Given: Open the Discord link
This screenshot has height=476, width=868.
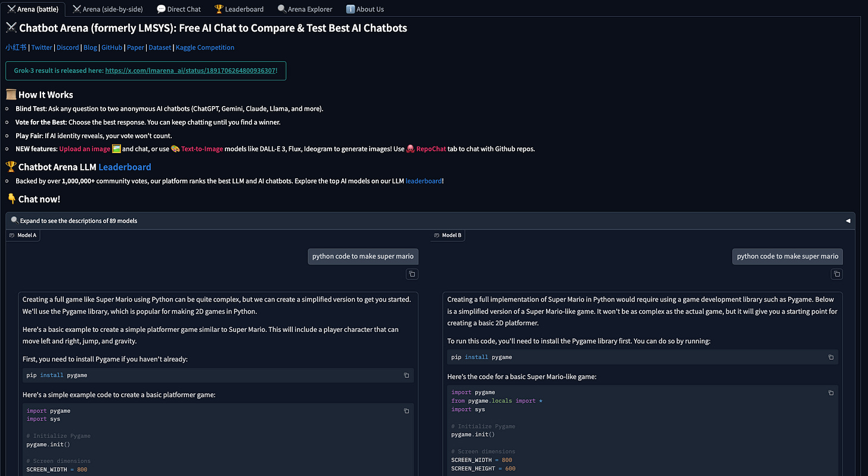Looking at the screenshot, I should coord(68,48).
